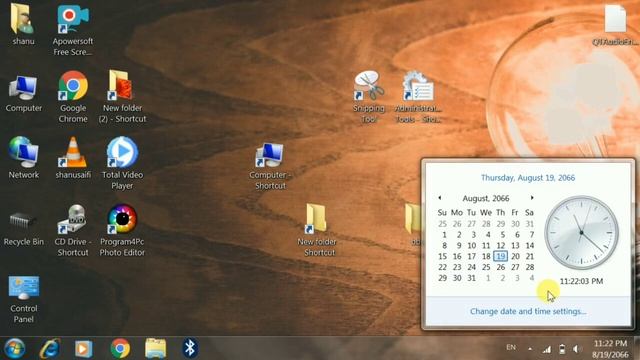Select August 10 in the calendar
640x360 pixels.
coord(471,246)
